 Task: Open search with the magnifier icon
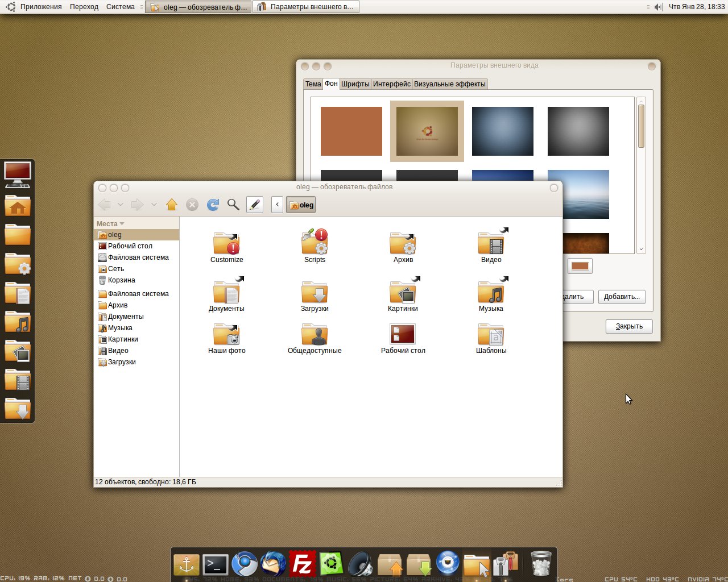click(x=233, y=205)
